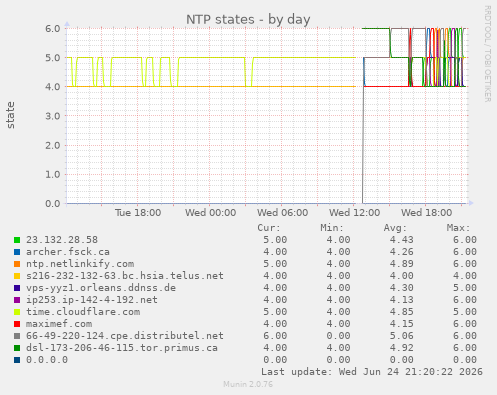The width and height of the screenshot is (497, 395).
Task: Click the green swatch for 23.132.28.58
Action: coord(17,240)
